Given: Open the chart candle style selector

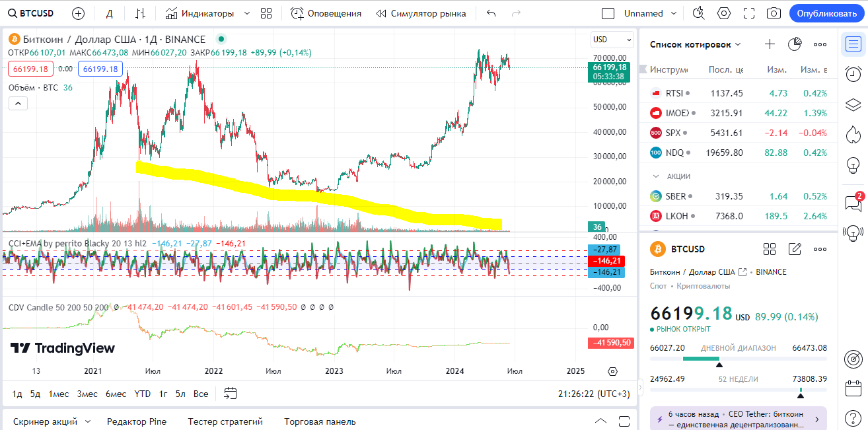Looking at the screenshot, I should [140, 13].
